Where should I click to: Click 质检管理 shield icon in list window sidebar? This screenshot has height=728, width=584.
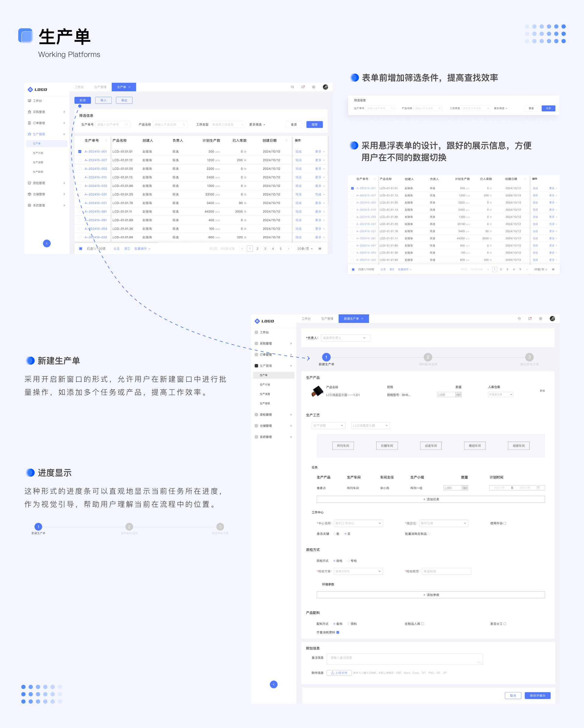(x=29, y=183)
